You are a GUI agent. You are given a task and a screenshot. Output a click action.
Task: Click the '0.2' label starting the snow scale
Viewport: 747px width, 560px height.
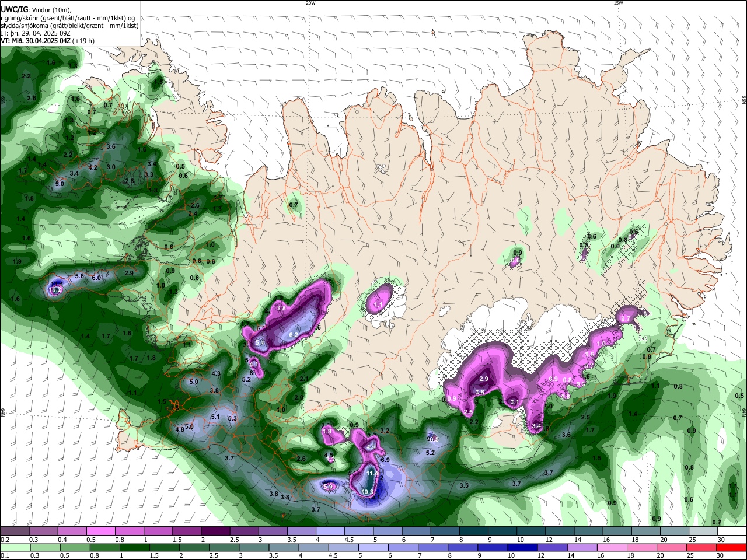click(5, 540)
